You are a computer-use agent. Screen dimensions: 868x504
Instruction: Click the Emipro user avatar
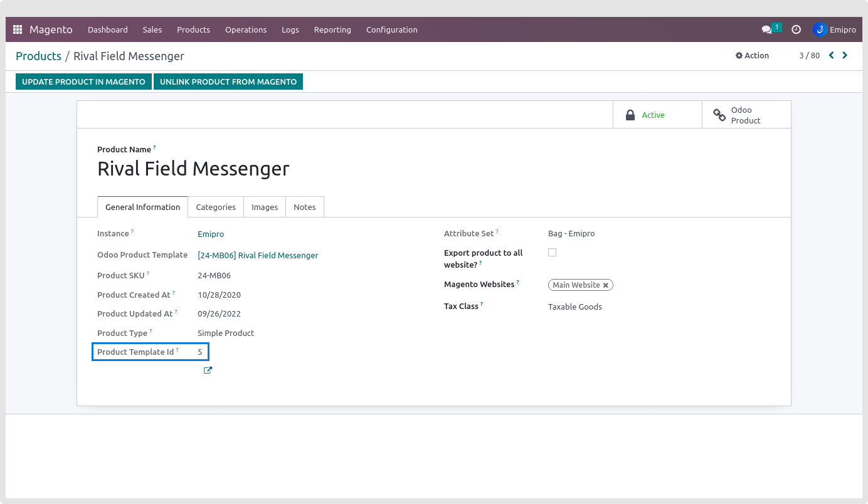pyautogui.click(x=820, y=29)
